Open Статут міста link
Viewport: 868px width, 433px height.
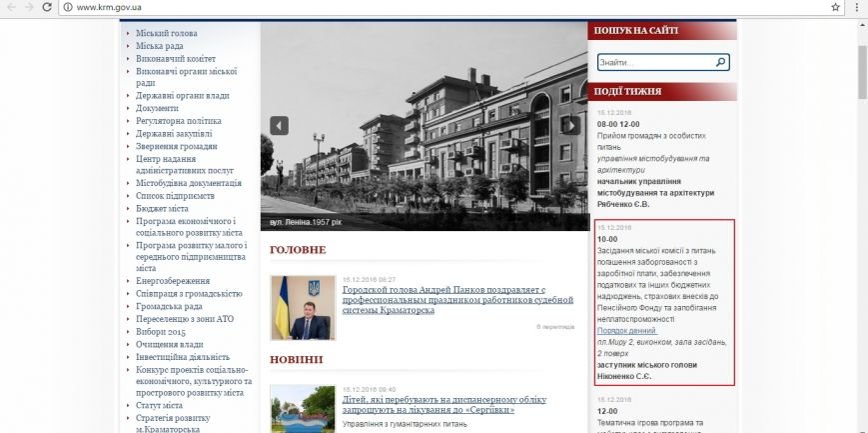point(159,405)
